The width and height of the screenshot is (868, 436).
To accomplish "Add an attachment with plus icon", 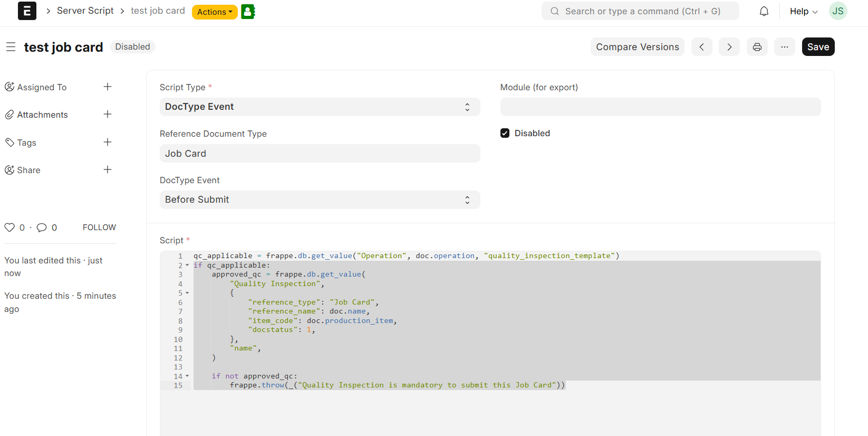I will (x=108, y=114).
